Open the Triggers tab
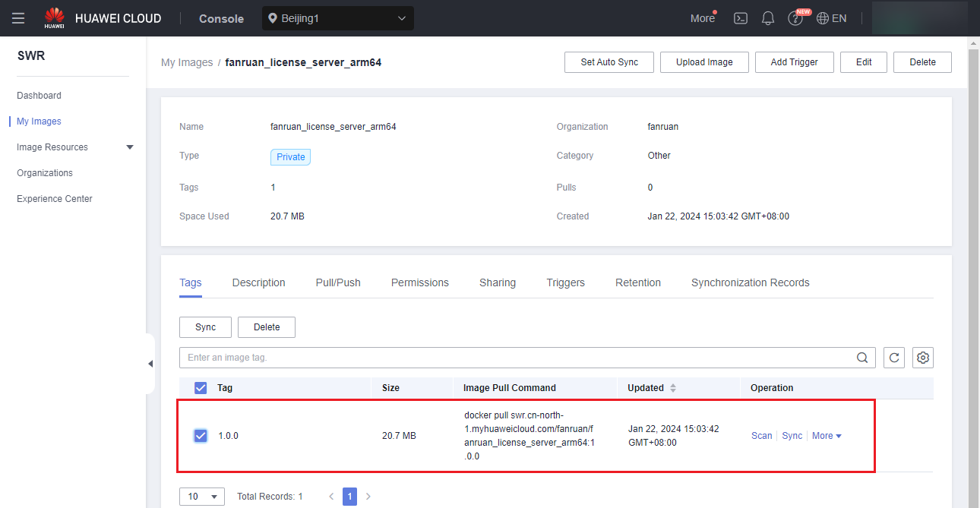 [x=566, y=282]
